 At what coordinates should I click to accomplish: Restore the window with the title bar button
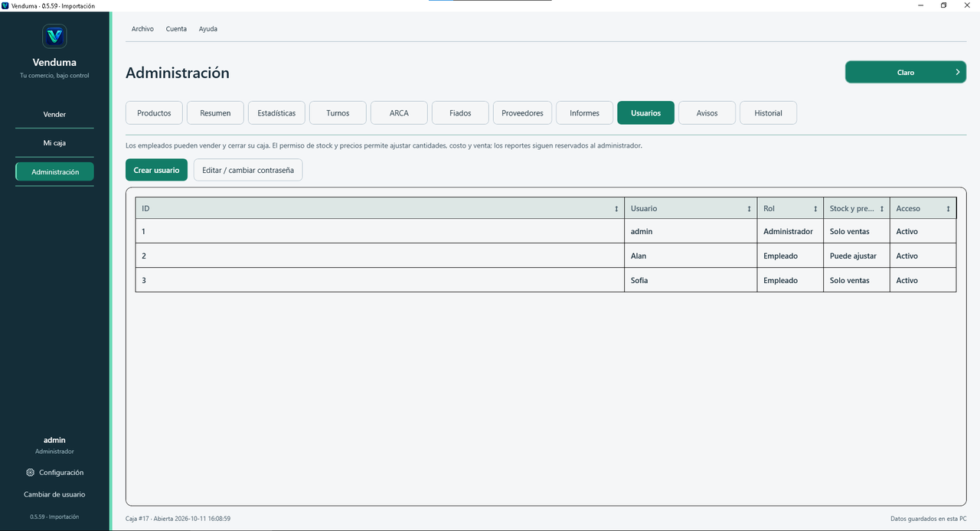943,5
